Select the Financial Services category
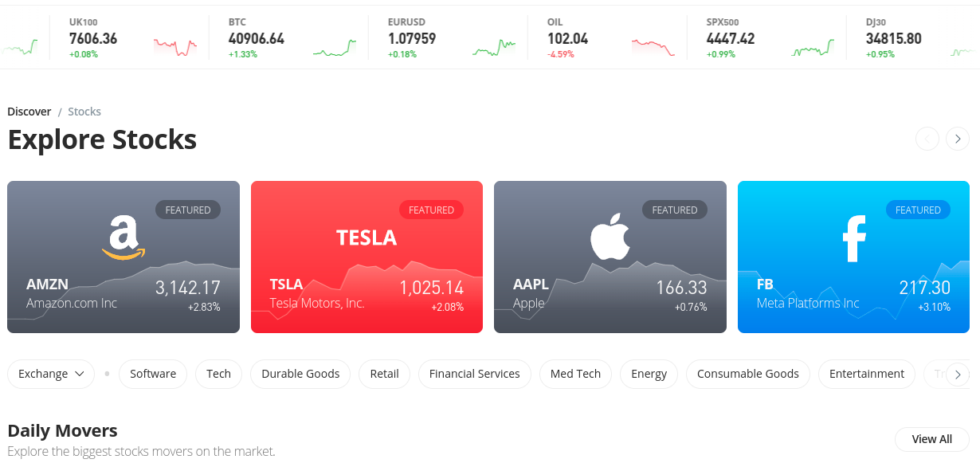Screen dimensions: 980x467 point(474,373)
